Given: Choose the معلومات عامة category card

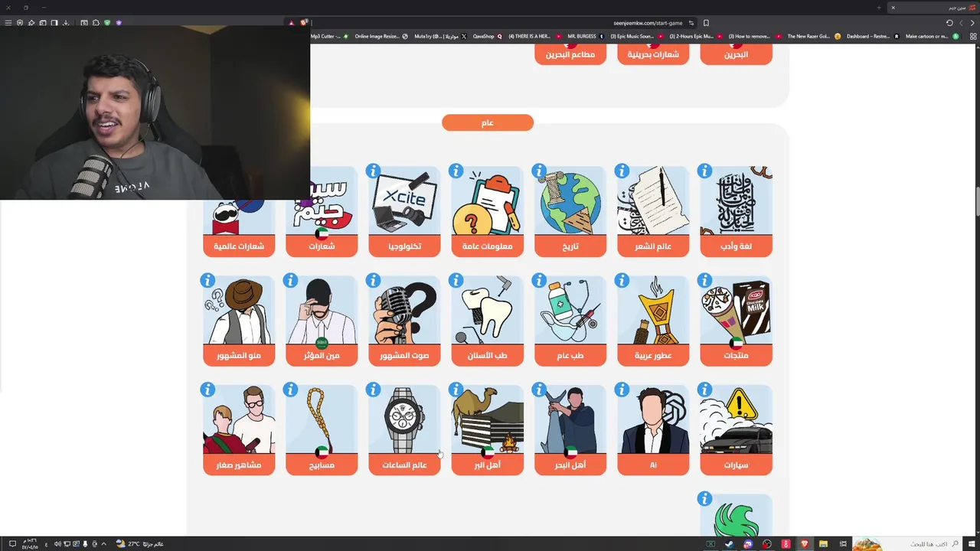Looking at the screenshot, I should pos(488,212).
